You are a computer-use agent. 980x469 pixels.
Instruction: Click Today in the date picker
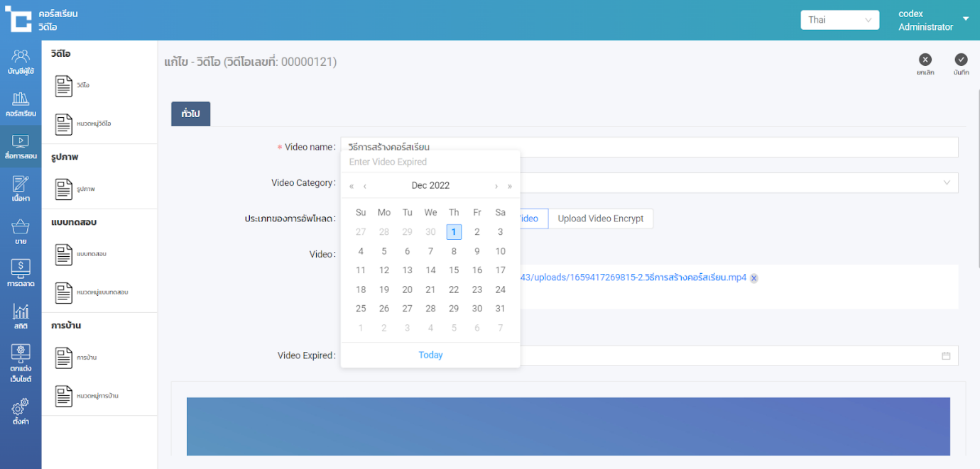430,355
